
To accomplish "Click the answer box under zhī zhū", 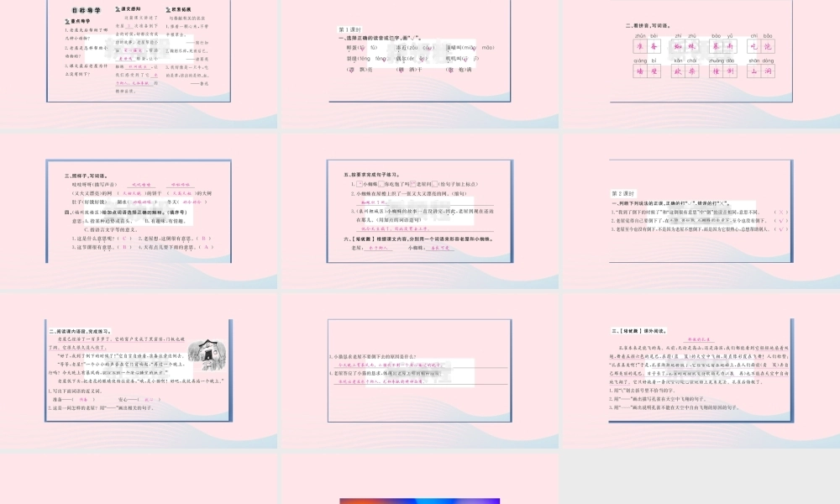I will point(685,46).
